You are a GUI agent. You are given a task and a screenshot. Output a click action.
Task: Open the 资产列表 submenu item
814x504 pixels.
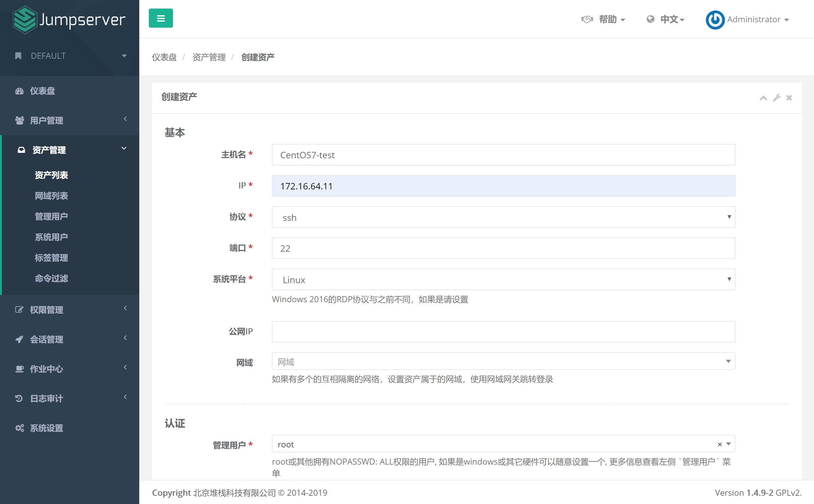pos(52,175)
